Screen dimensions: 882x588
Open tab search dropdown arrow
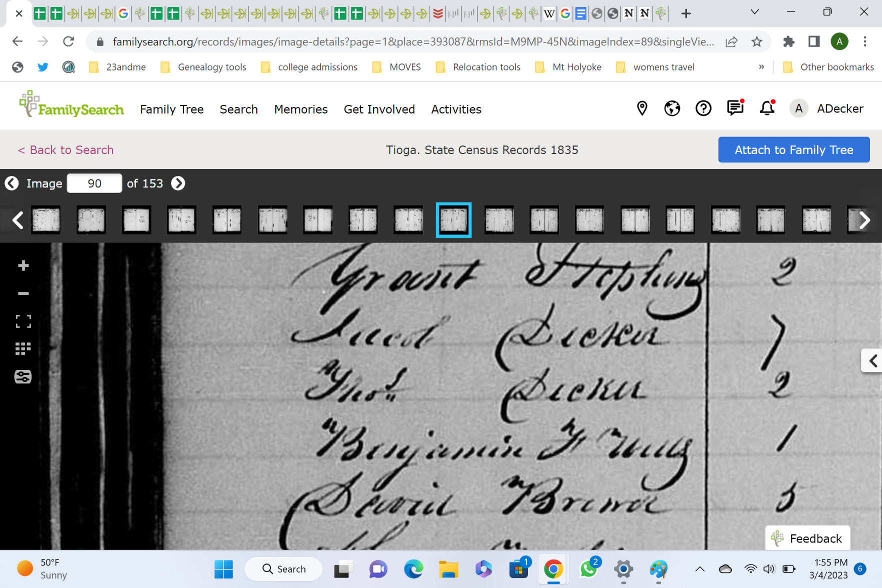(x=755, y=12)
